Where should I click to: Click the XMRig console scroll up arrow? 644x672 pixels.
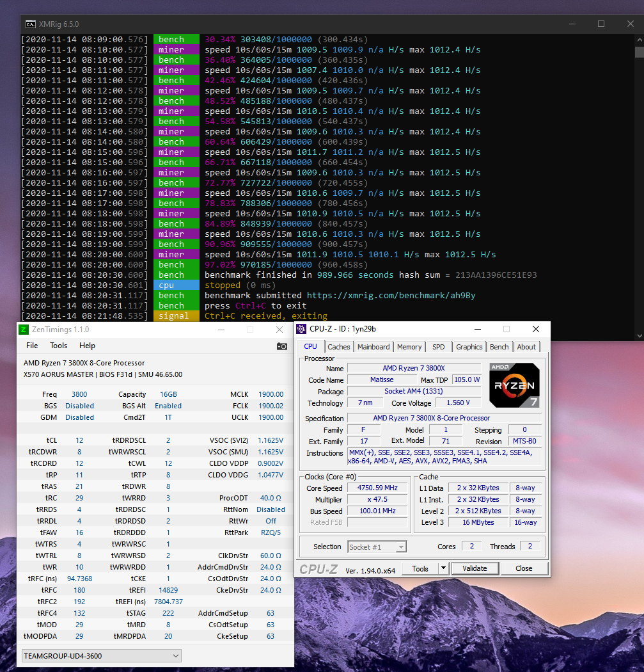tap(640, 40)
